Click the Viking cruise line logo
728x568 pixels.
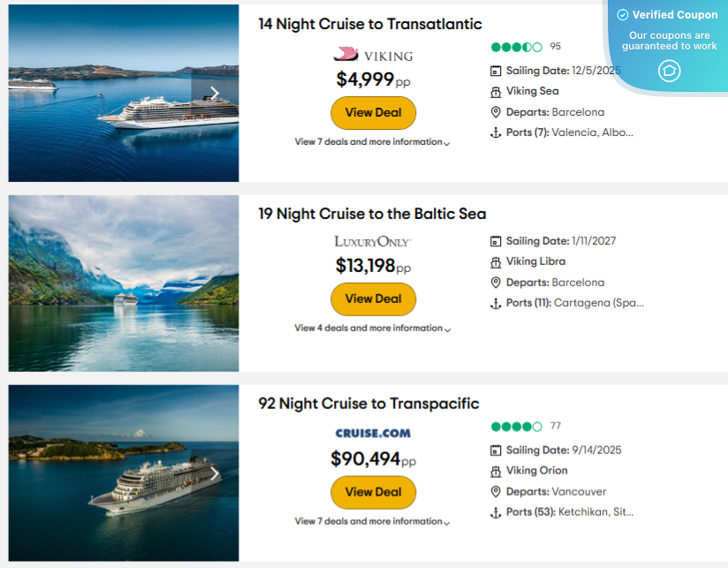tap(373, 55)
